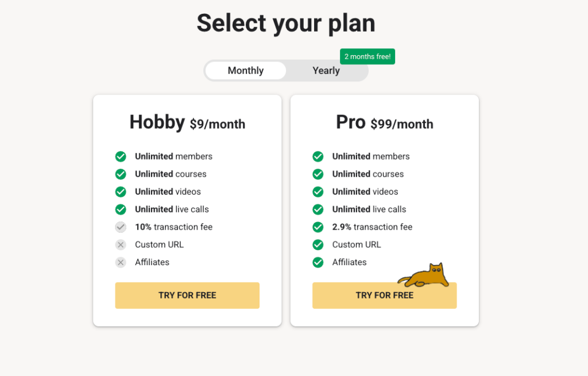Click Try For Free under the Pro plan
The height and width of the screenshot is (376, 588).
coord(384,295)
